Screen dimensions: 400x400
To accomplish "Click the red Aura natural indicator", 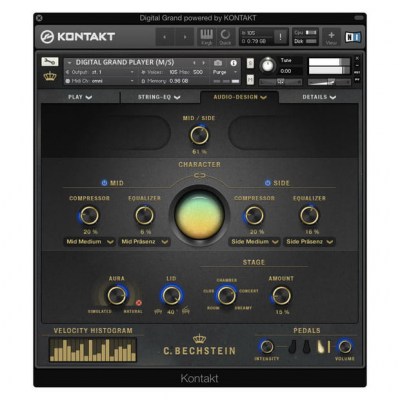I will click(139, 303).
